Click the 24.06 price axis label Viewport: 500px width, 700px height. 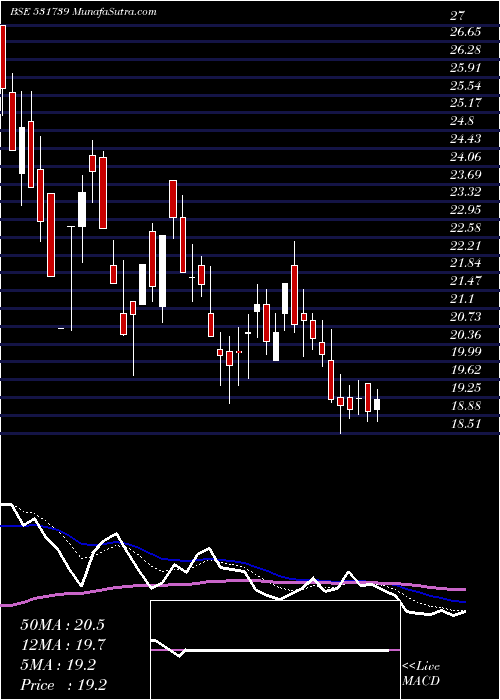click(x=466, y=156)
